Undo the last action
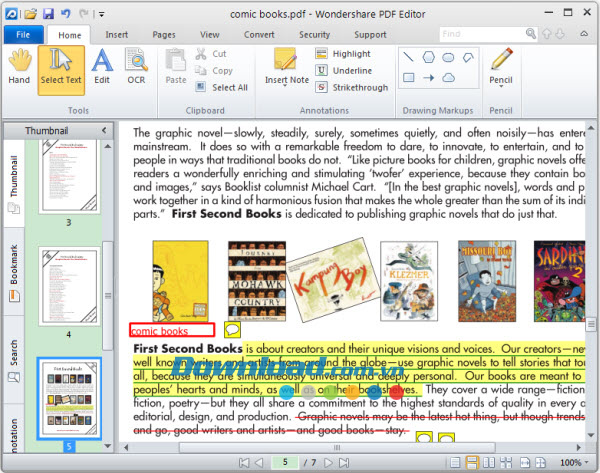The height and width of the screenshot is (473, 600). 65,14
